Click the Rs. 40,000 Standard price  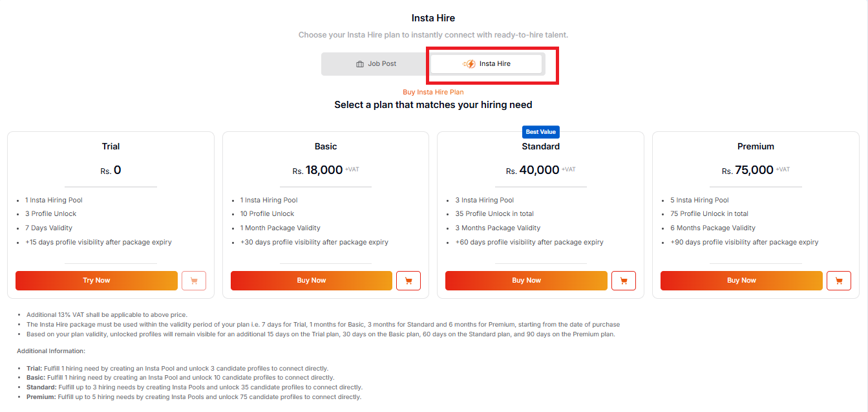[533, 170]
